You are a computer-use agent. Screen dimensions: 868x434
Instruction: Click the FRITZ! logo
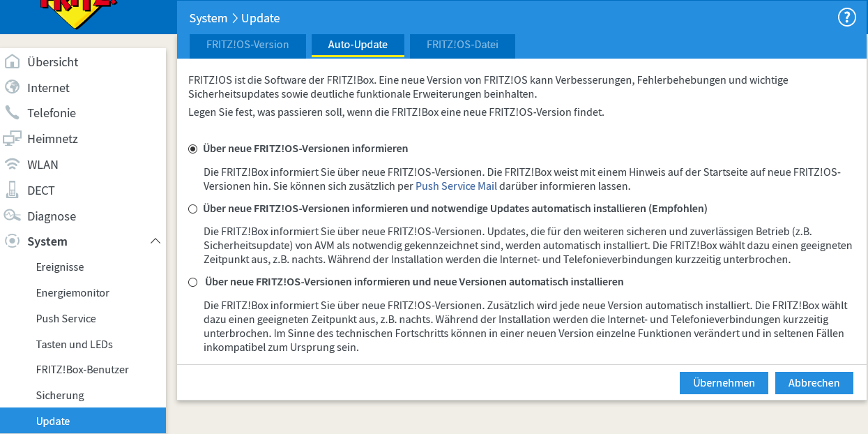click(77, 13)
